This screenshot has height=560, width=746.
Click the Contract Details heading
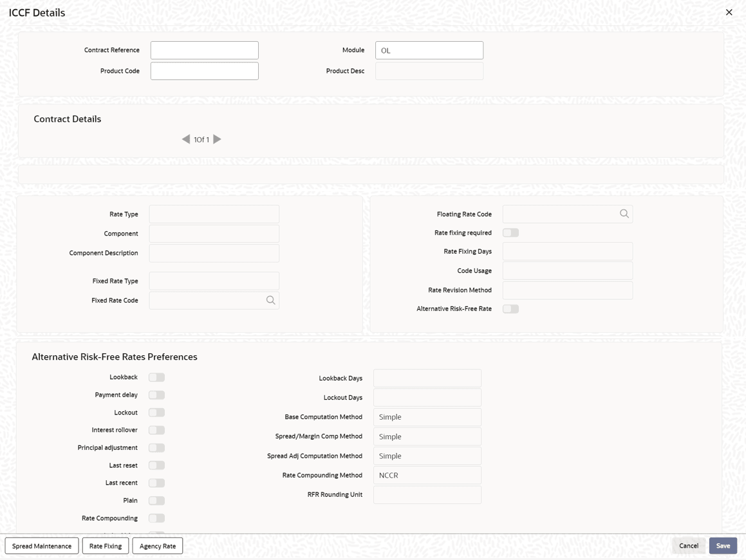68,119
